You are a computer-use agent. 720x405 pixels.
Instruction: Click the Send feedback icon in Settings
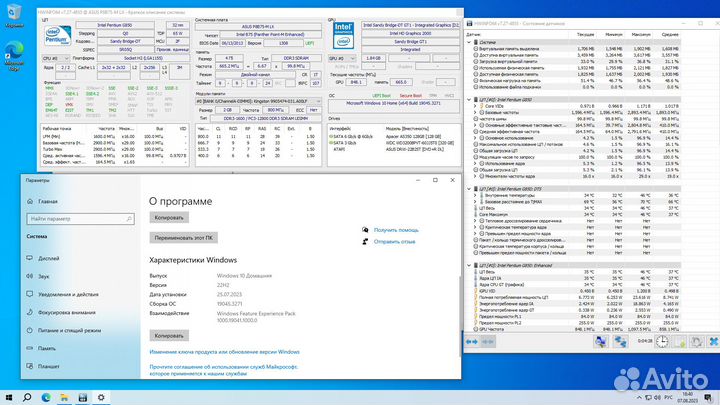(x=366, y=241)
